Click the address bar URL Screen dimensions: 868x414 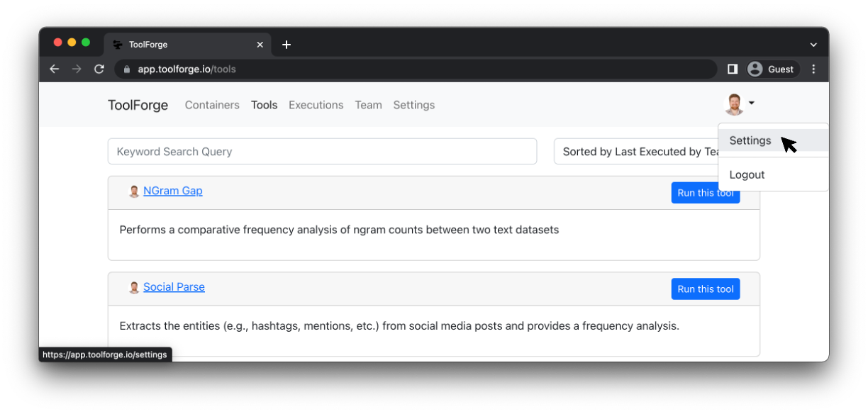click(x=187, y=69)
